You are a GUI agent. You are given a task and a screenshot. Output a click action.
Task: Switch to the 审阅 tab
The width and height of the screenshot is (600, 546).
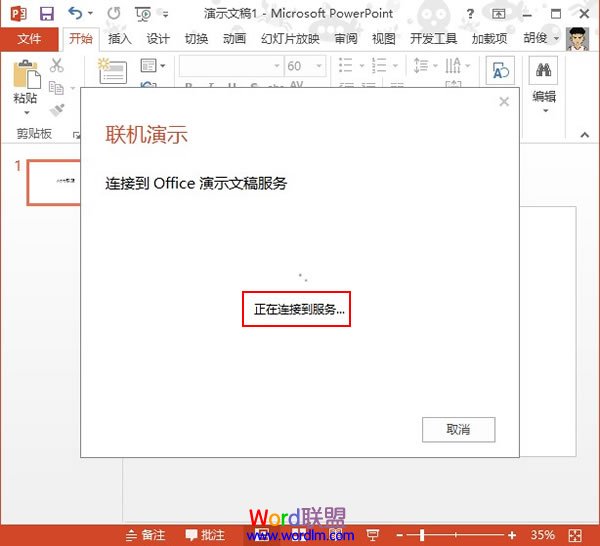(x=346, y=39)
